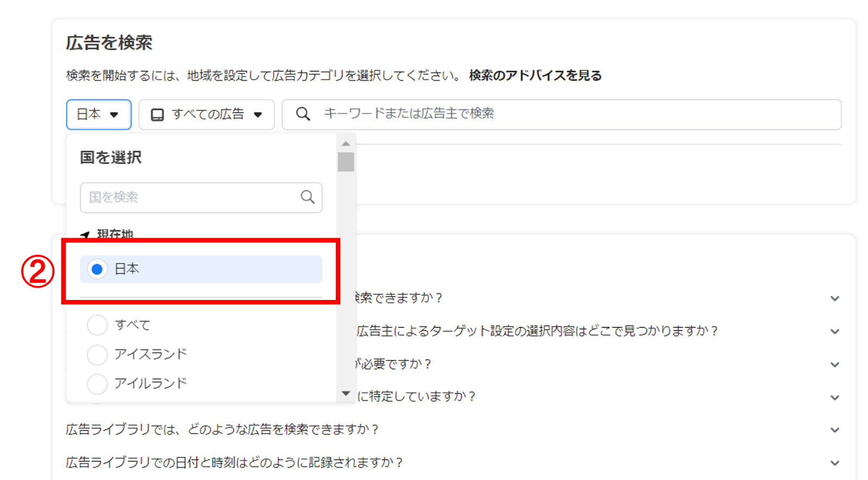
Task: Expand the どのような広告を検索できますか FAQ item
Action: pyautogui.click(x=834, y=430)
